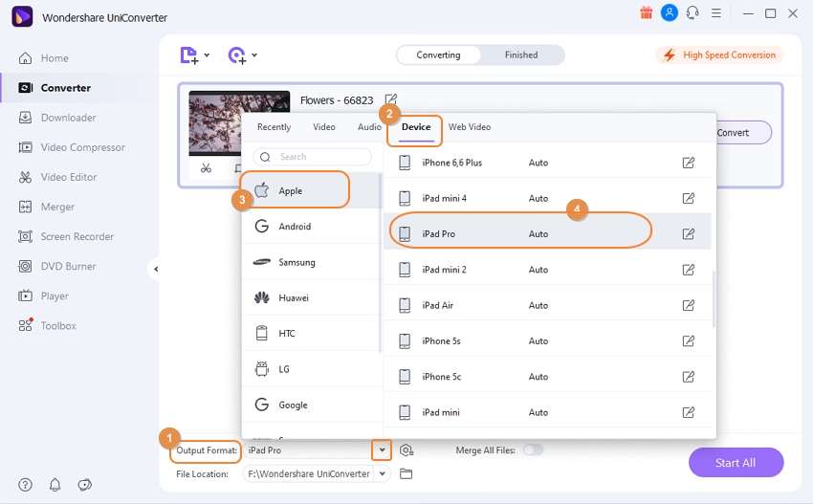Image resolution: width=813 pixels, height=504 pixels.
Task: Open the help question mark icon
Action: click(26, 485)
